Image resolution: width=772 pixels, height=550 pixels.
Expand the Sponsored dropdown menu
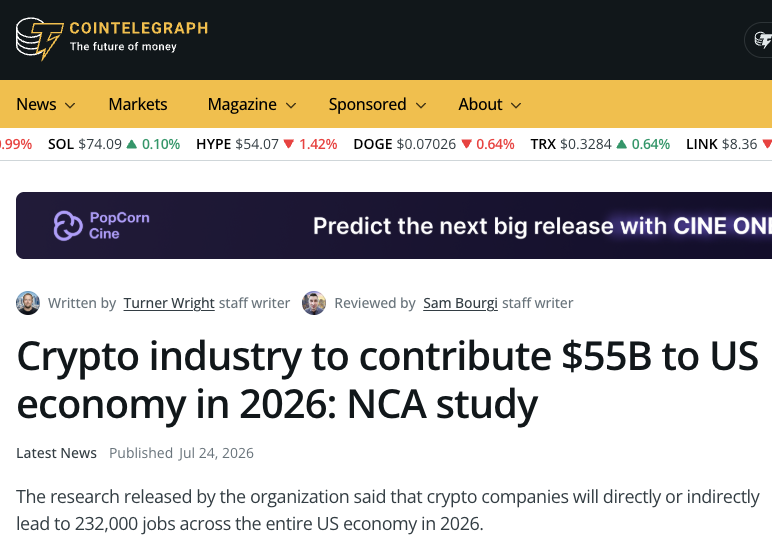coord(377,104)
